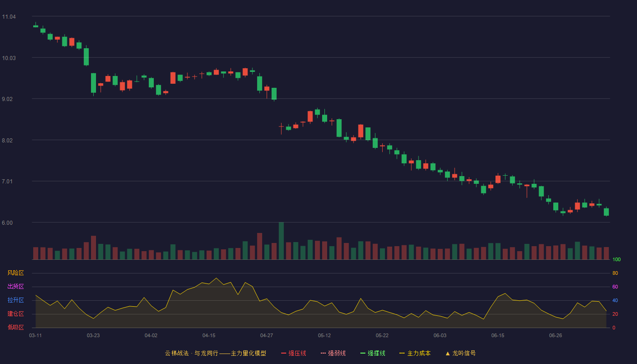
Task: Click the tallest volume bar in the chart
Action: tap(281, 241)
